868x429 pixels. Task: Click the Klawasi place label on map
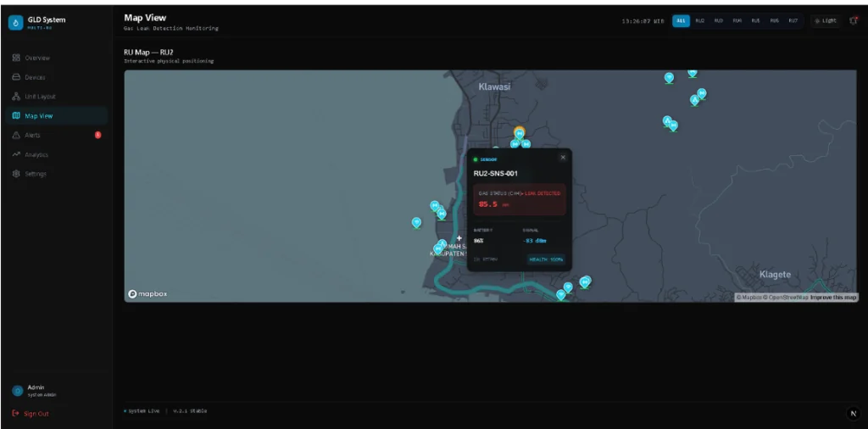tap(494, 86)
